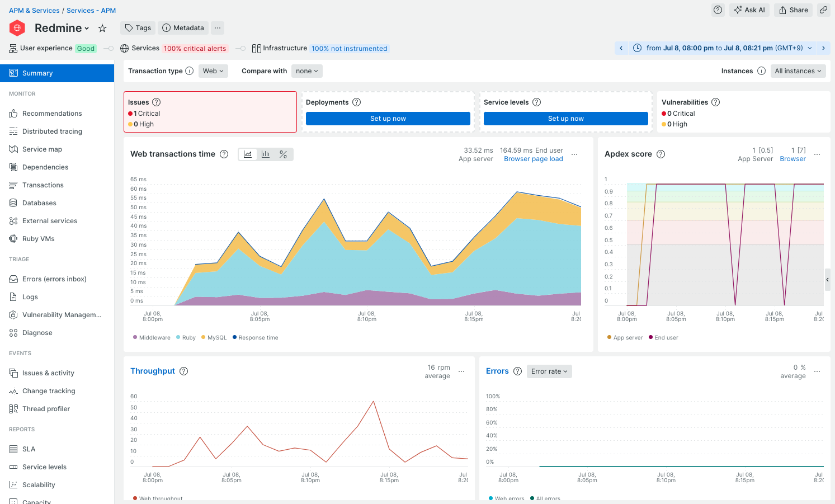The height and width of the screenshot is (504, 835).
Task: Open Throughput chart options menu
Action: click(x=461, y=371)
